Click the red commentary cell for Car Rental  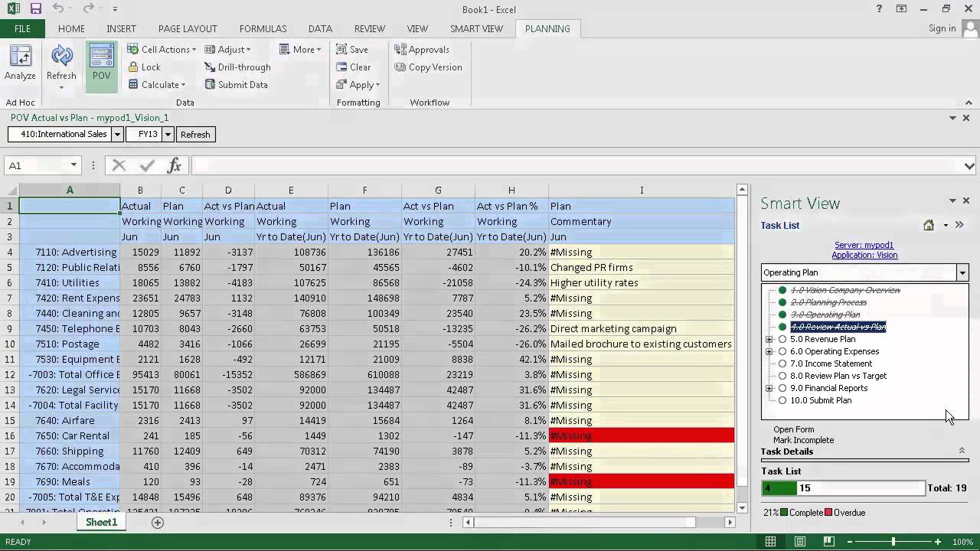(642, 435)
